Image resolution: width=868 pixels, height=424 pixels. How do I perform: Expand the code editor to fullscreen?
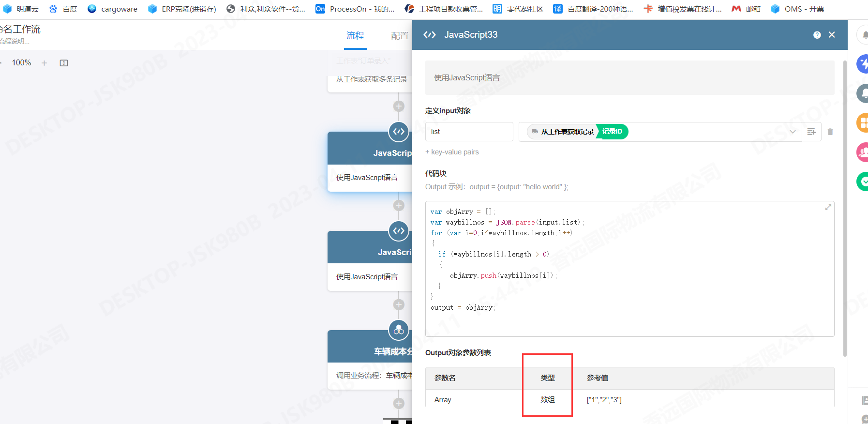point(828,207)
